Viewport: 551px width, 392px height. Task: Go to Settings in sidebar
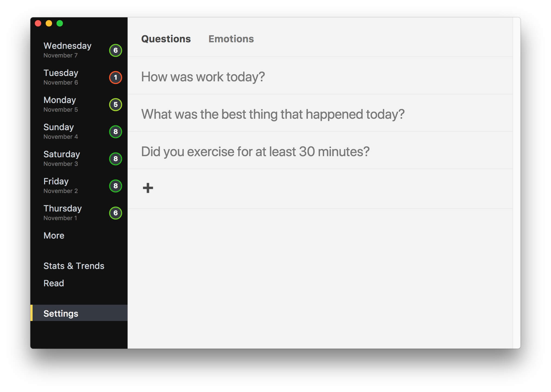61,314
